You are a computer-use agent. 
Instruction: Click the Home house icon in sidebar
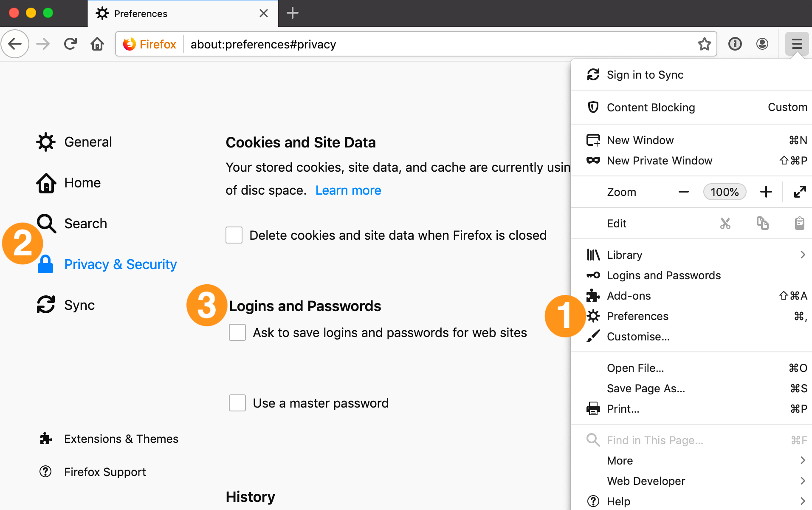tap(45, 183)
